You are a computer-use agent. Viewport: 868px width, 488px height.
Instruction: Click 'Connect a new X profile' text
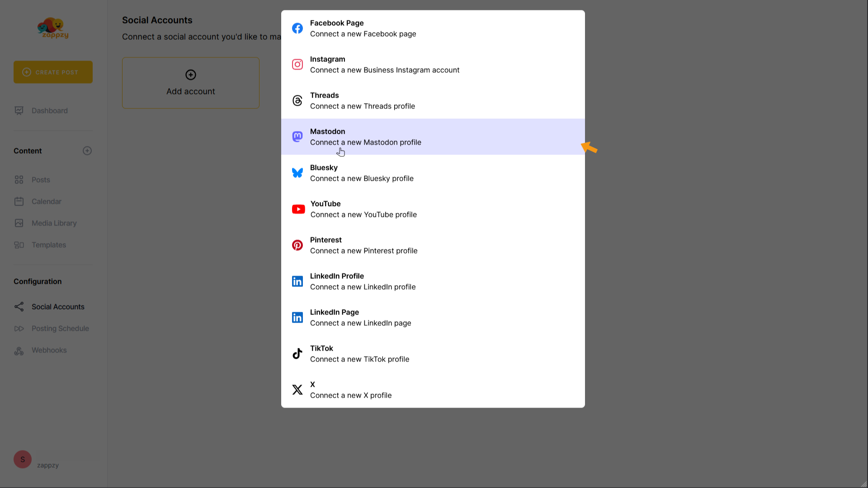pyautogui.click(x=351, y=395)
